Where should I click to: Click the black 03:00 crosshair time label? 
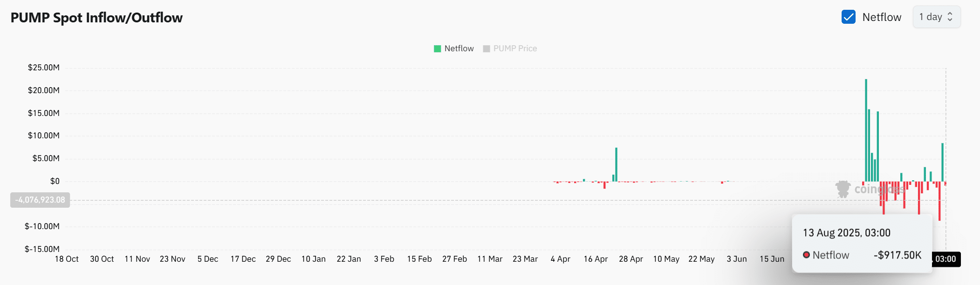946,259
